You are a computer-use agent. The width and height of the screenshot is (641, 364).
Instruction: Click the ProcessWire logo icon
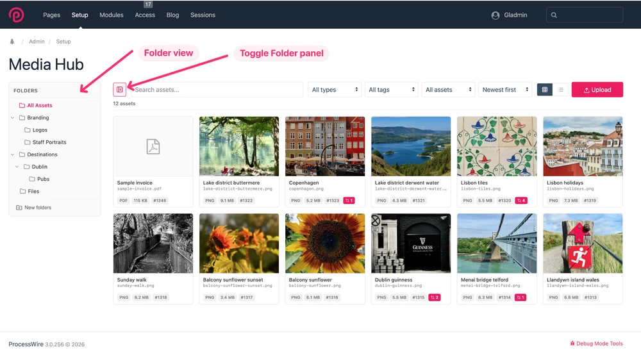click(16, 15)
